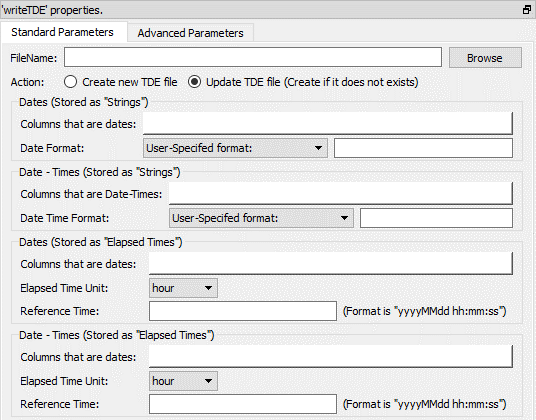Click the Browse button
The image size is (536, 420).
click(485, 58)
